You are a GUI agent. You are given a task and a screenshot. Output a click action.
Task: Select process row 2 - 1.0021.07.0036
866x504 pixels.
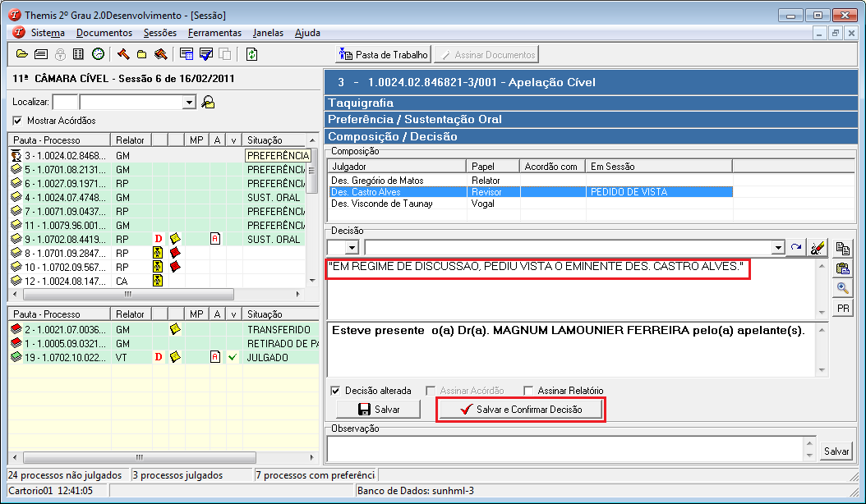(164, 329)
